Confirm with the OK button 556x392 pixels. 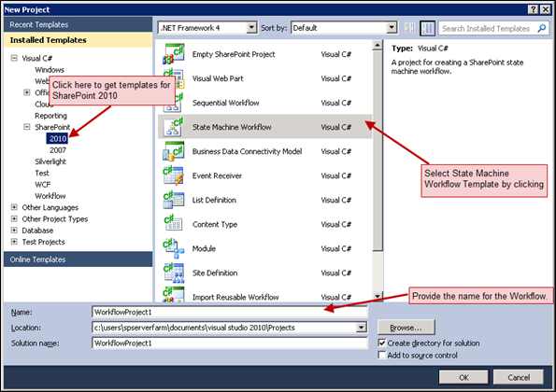pyautogui.click(x=463, y=377)
